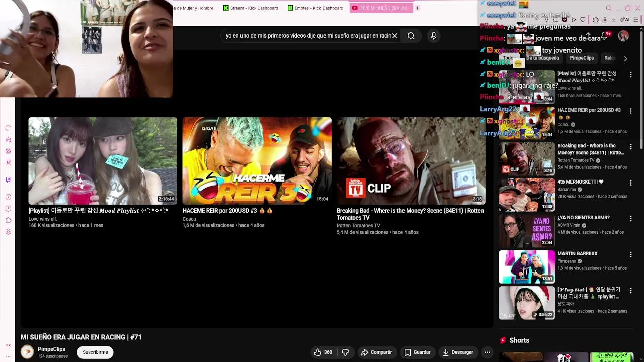Switch to the Emotes - Kick Dashboard tab
Image resolution: width=644 pixels, height=362 pixels.
(315, 8)
